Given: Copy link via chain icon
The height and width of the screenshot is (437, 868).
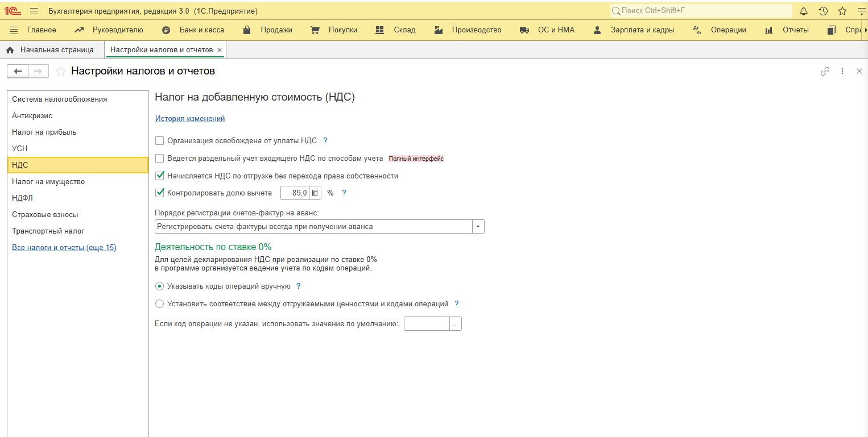Looking at the screenshot, I should (825, 72).
